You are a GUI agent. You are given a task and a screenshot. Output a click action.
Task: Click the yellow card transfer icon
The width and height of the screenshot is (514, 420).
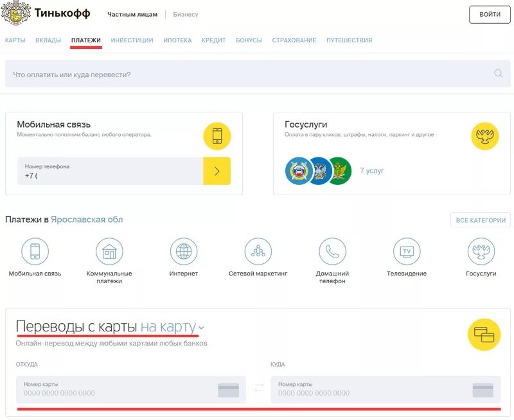tap(484, 335)
